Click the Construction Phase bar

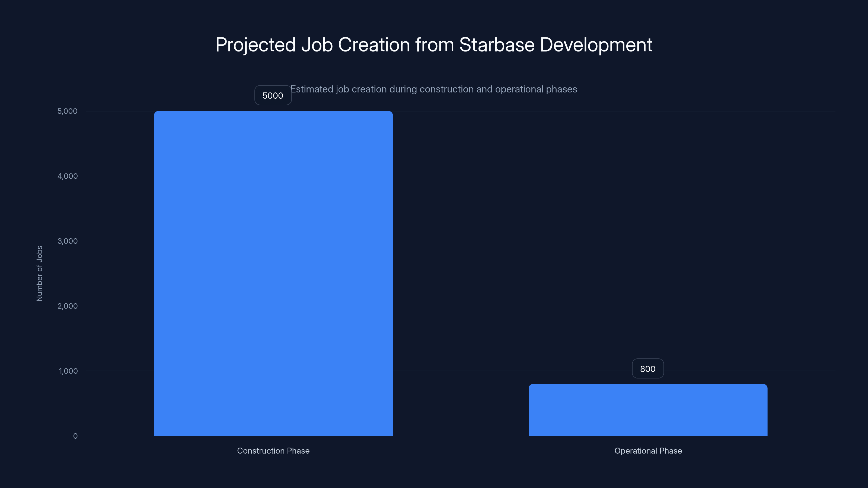pos(273,273)
